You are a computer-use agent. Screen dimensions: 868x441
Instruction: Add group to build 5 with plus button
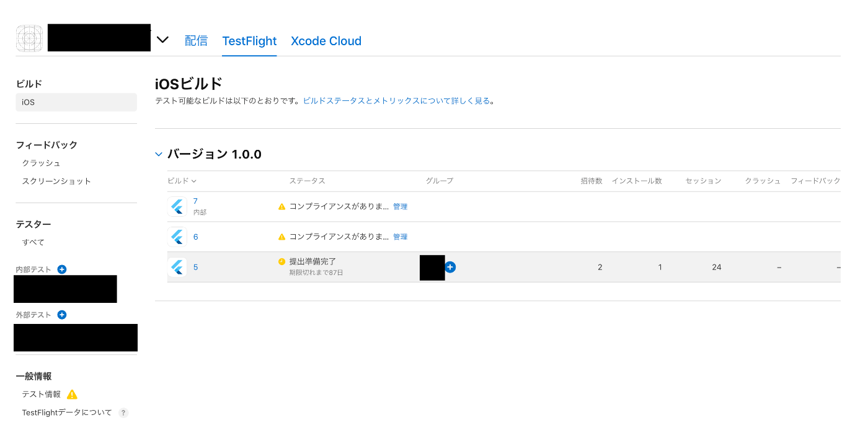pyautogui.click(x=450, y=267)
